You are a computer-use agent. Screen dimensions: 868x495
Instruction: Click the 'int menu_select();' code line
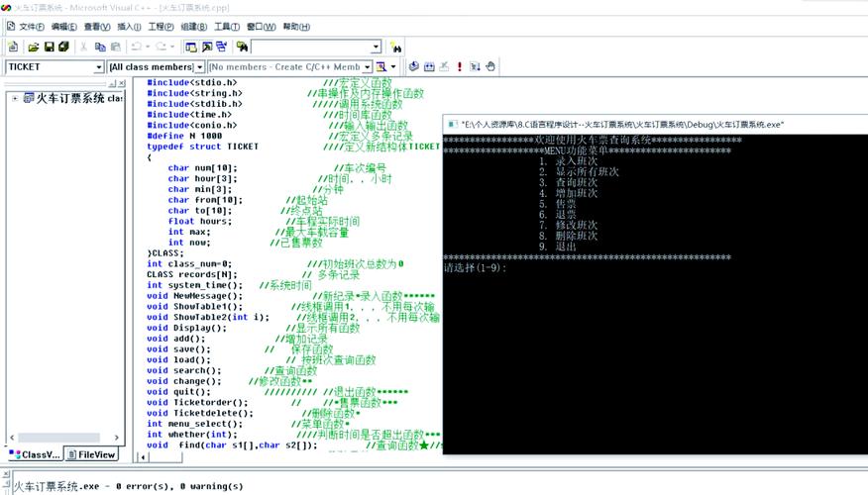pos(195,424)
